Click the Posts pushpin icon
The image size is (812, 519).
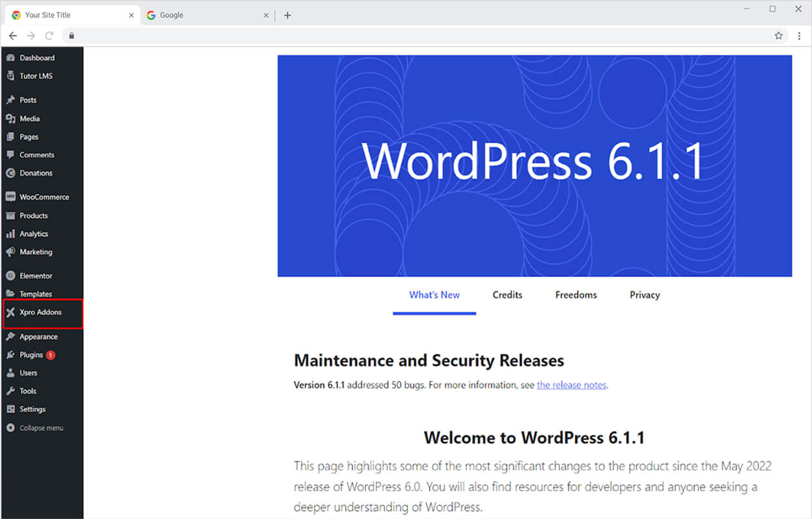(x=10, y=100)
